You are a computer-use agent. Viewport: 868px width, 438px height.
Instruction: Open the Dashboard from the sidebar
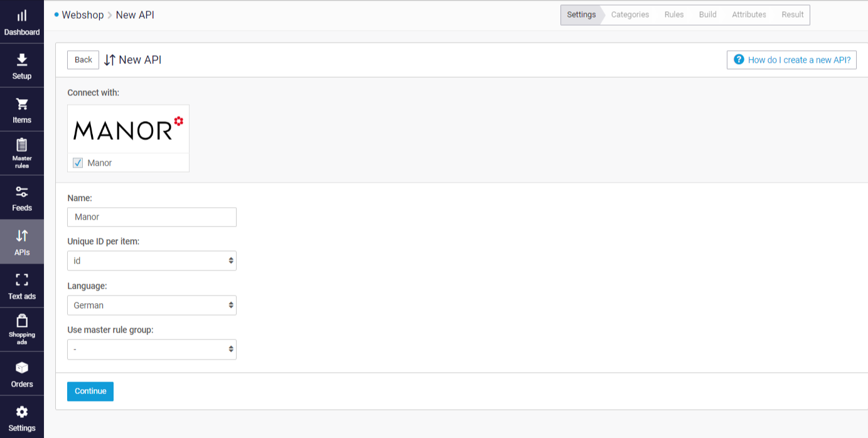click(x=21, y=21)
